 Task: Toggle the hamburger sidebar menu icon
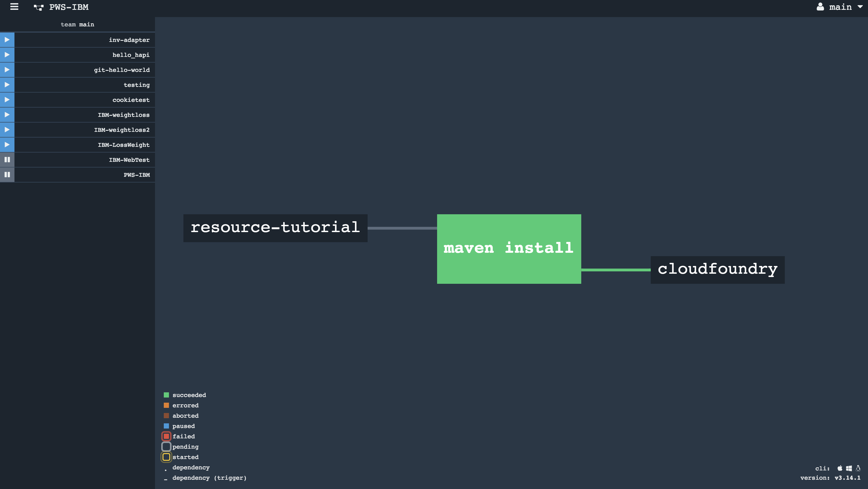pos(14,7)
